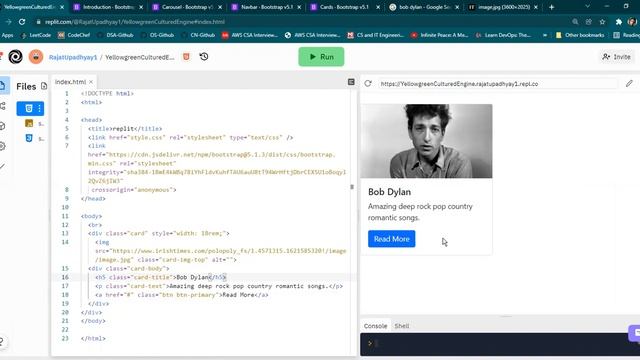Open the RajatUpadhyay1 profile link
The image size is (640, 360).
click(73, 57)
